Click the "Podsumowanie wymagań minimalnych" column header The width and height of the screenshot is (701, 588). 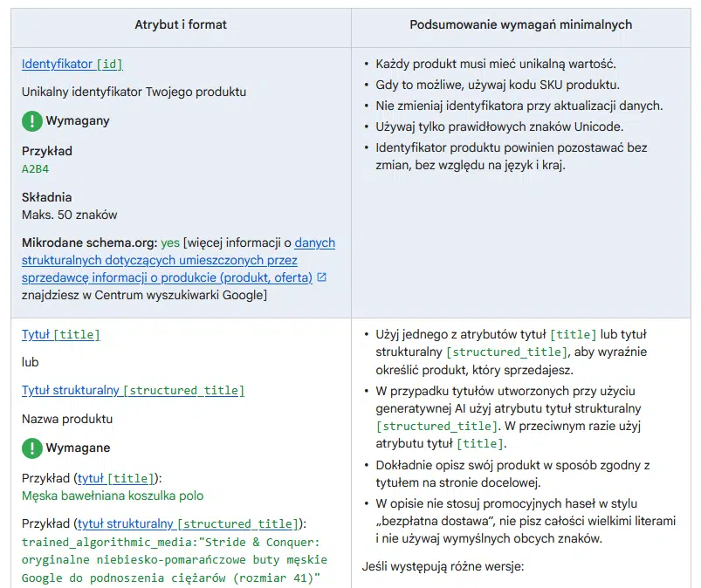coord(521,24)
